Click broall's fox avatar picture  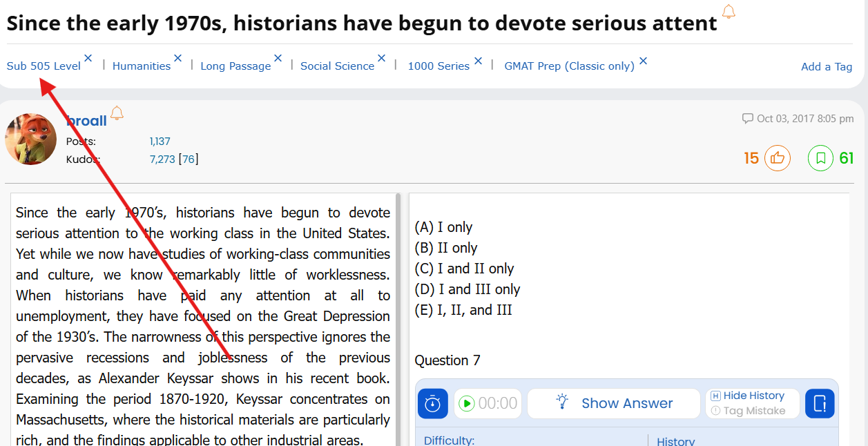31,139
